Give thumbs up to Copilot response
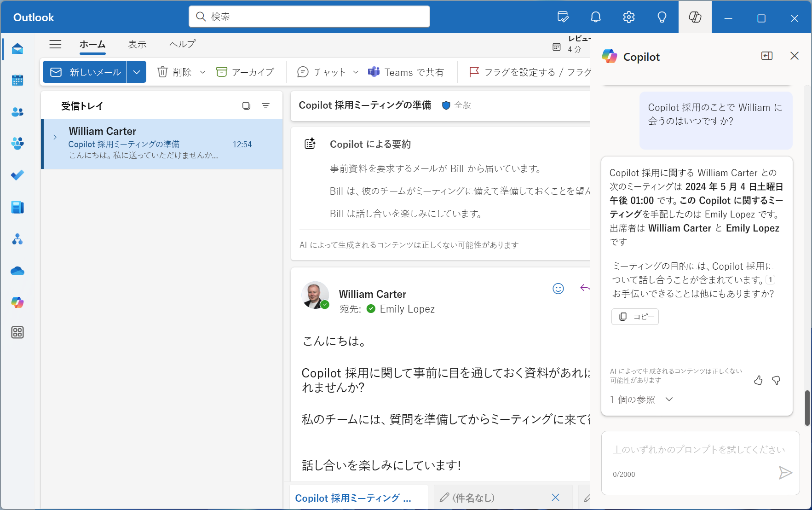 point(758,380)
